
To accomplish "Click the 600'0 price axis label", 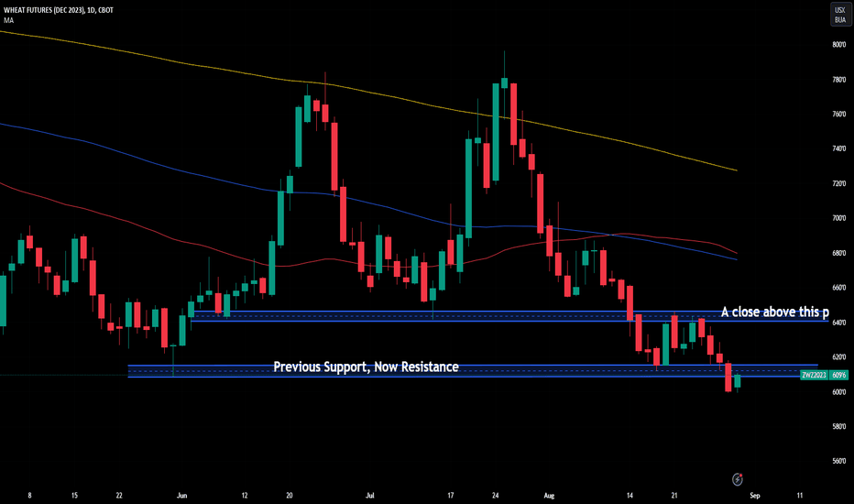I will pyautogui.click(x=838, y=392).
